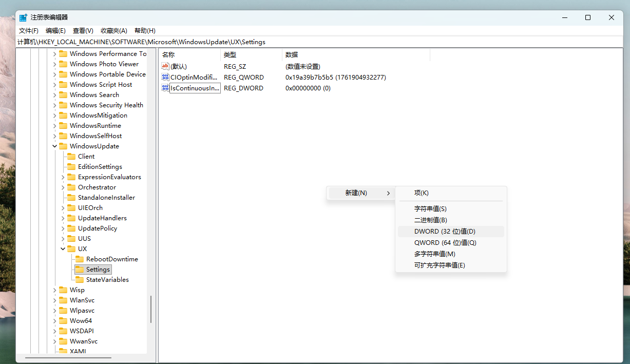Click the folder icon next to WSDAPI
Image resolution: width=630 pixels, height=364 pixels.
63,331
